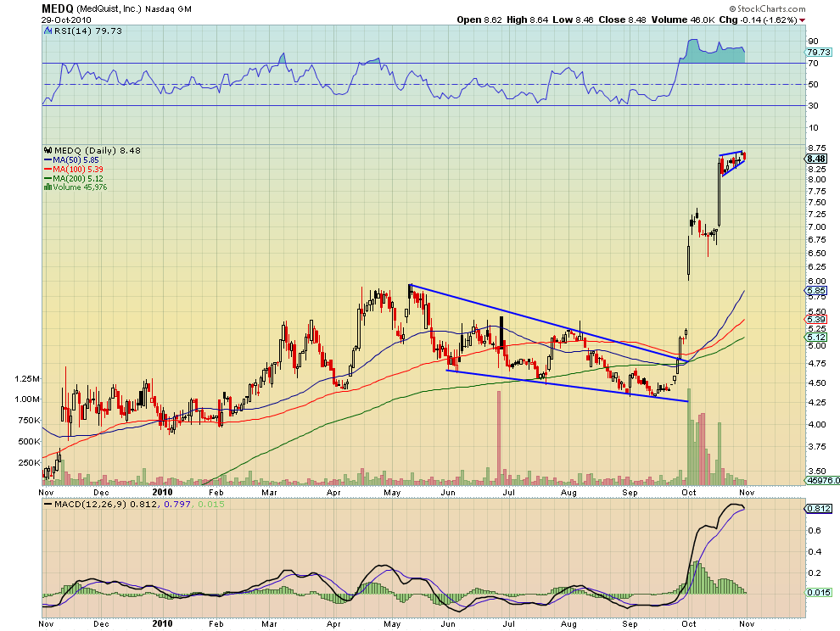Click the RSI(14) 79.73 legend label

tap(88, 31)
